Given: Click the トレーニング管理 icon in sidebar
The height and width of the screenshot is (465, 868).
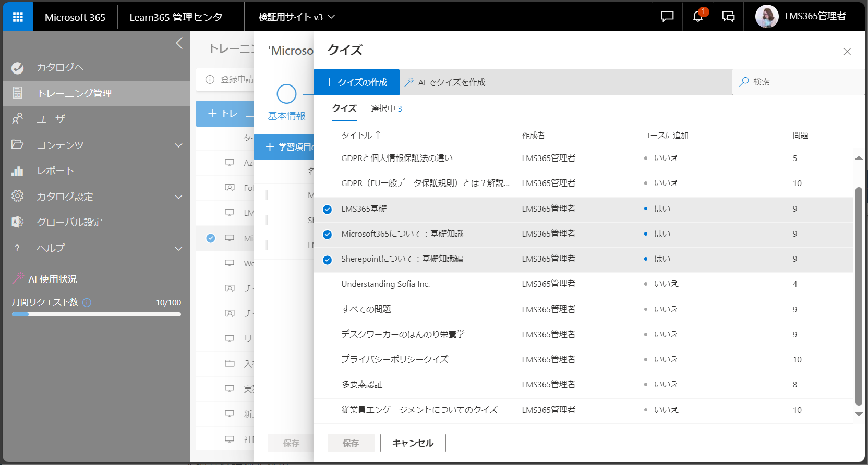Looking at the screenshot, I should (x=18, y=93).
